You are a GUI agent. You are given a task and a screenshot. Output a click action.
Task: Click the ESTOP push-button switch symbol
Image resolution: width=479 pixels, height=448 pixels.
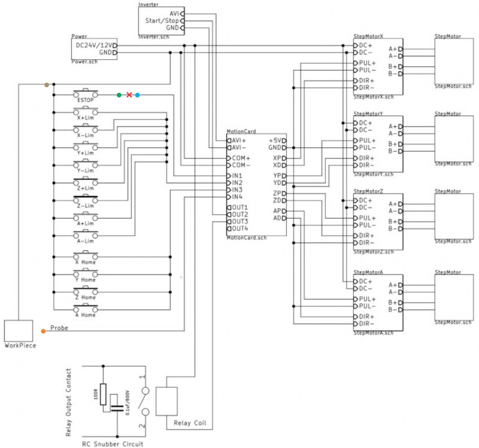pyautogui.click(x=85, y=94)
